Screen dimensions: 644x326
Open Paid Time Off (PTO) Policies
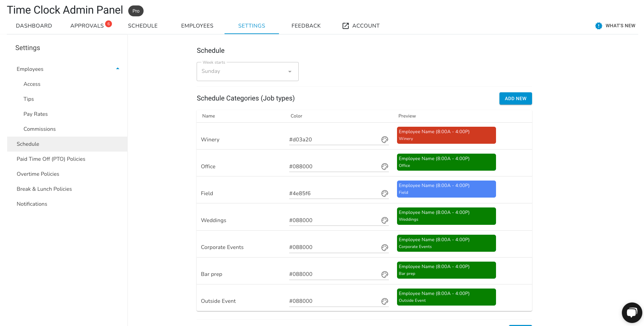pos(51,159)
